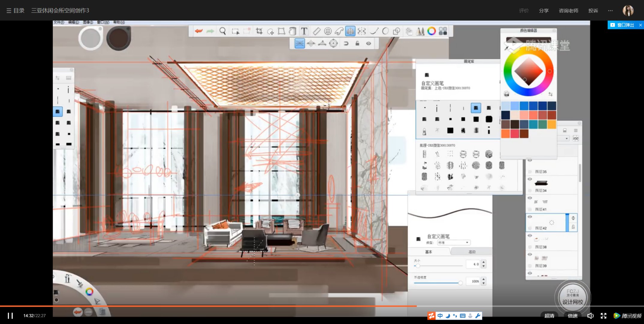The image size is (644, 324).
Task: Pause the video playback
Action: pyautogui.click(x=10, y=316)
